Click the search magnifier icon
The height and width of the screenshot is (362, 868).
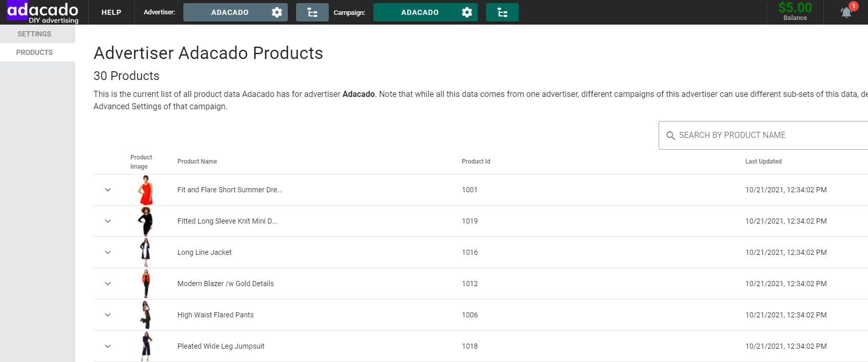pyautogui.click(x=670, y=135)
